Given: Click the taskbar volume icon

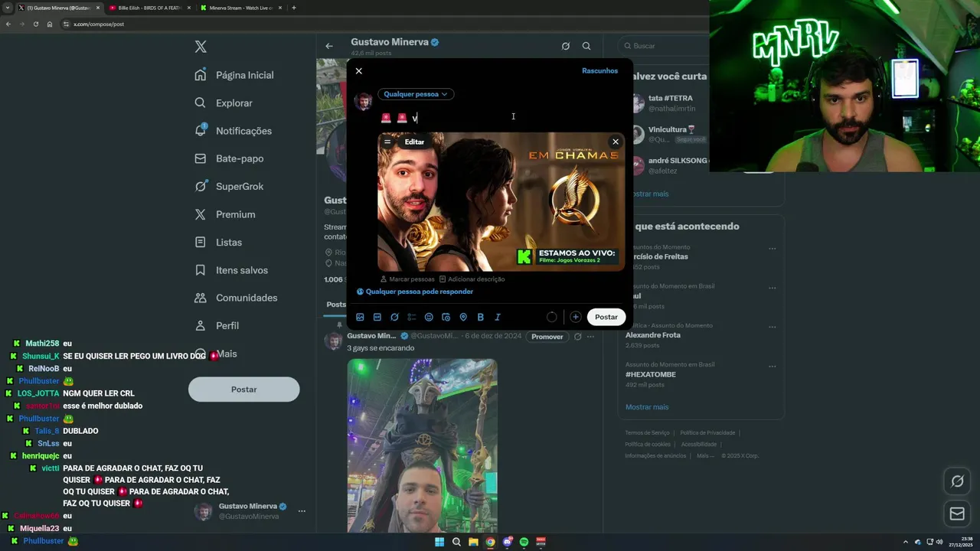Looking at the screenshot, I should (x=939, y=542).
